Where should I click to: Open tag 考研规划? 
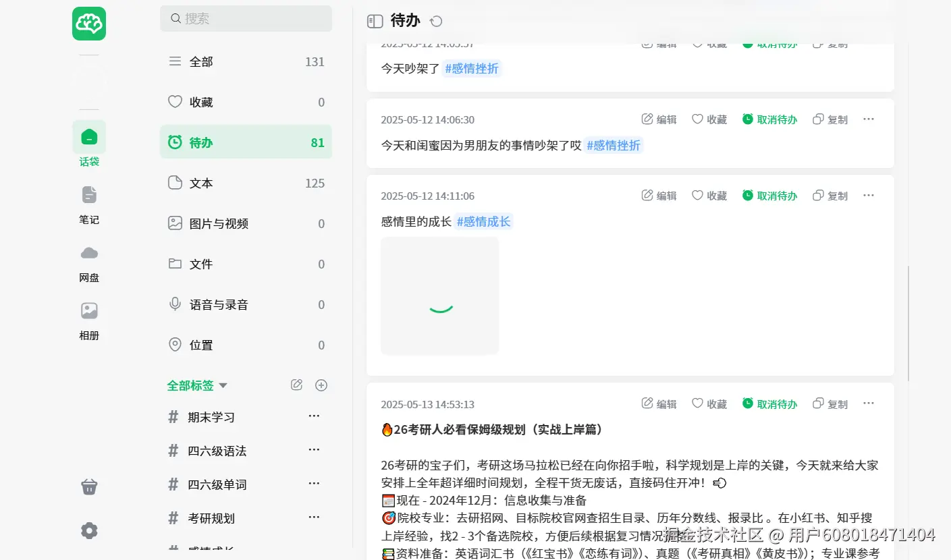211,518
